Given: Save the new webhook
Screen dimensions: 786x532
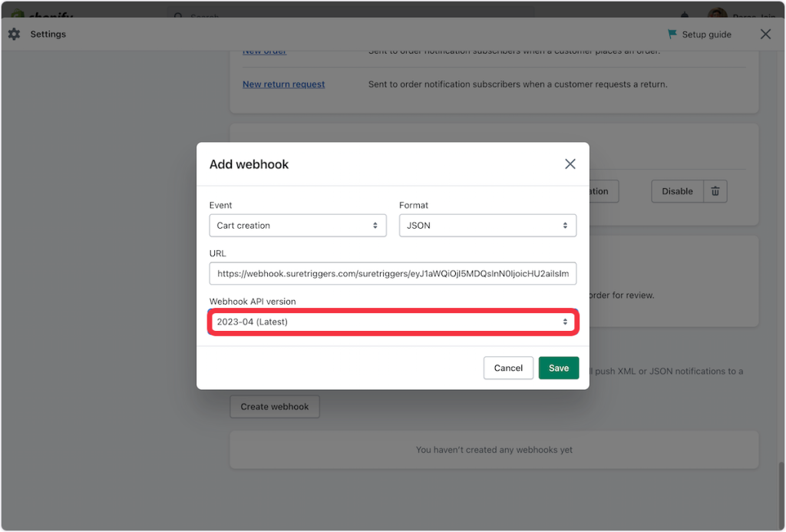Looking at the screenshot, I should 558,368.
